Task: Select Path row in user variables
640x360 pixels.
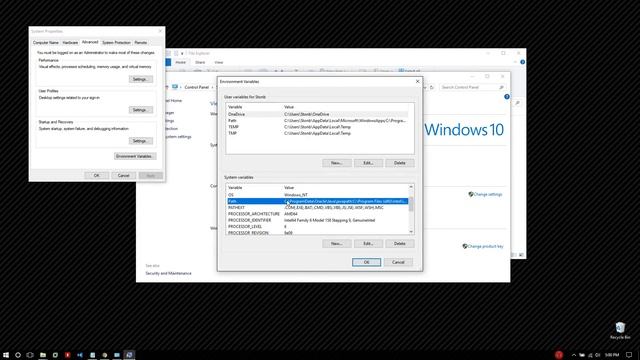Action: [318, 121]
